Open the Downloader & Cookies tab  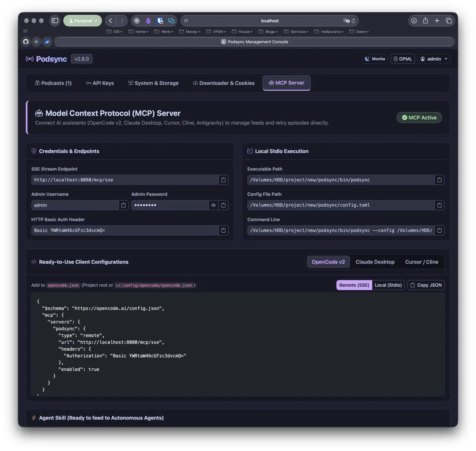223,83
